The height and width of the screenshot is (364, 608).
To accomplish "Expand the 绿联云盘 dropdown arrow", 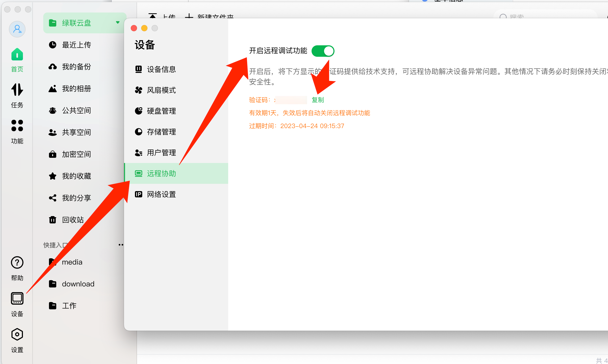I will 118,23.
